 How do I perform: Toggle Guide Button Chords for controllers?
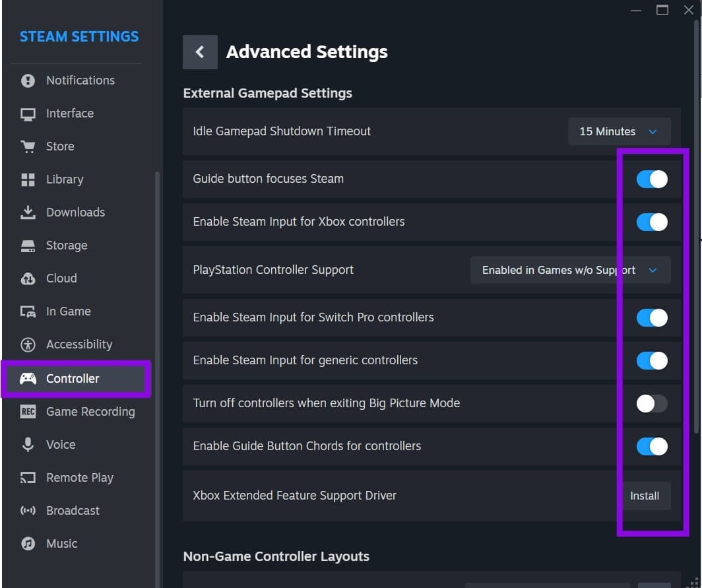(x=652, y=447)
